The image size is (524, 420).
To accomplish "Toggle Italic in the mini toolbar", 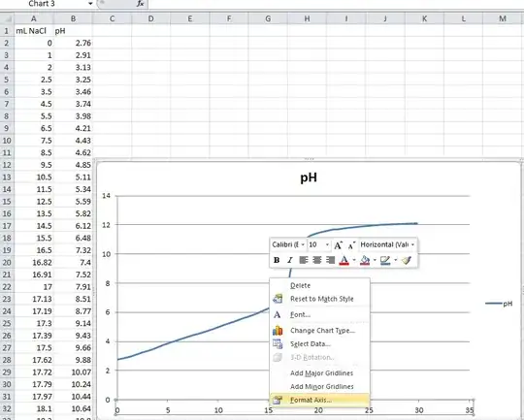I will 290,260.
